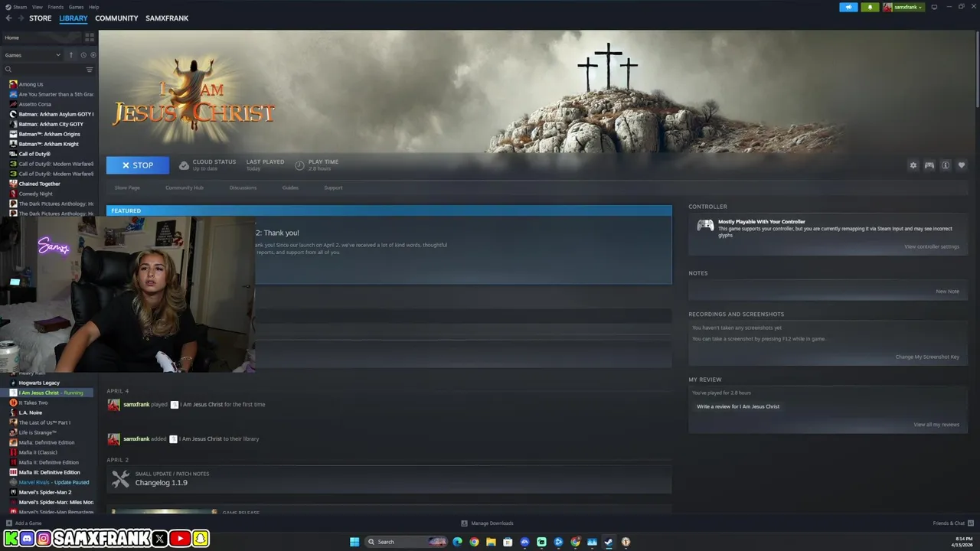Sort library by recent activity clock icon
The width and height of the screenshot is (980, 551).
(83, 55)
